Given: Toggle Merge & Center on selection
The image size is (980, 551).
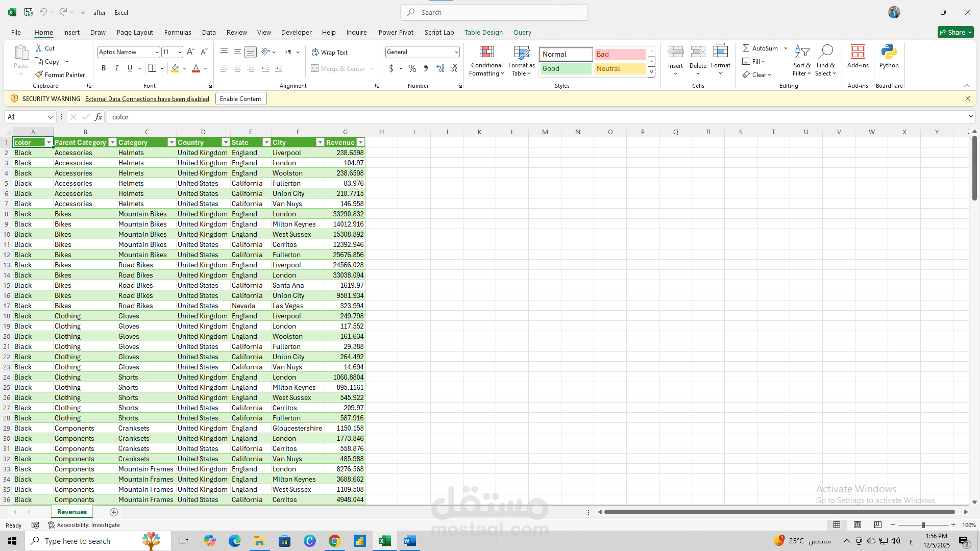Looking at the screenshot, I should (x=338, y=68).
